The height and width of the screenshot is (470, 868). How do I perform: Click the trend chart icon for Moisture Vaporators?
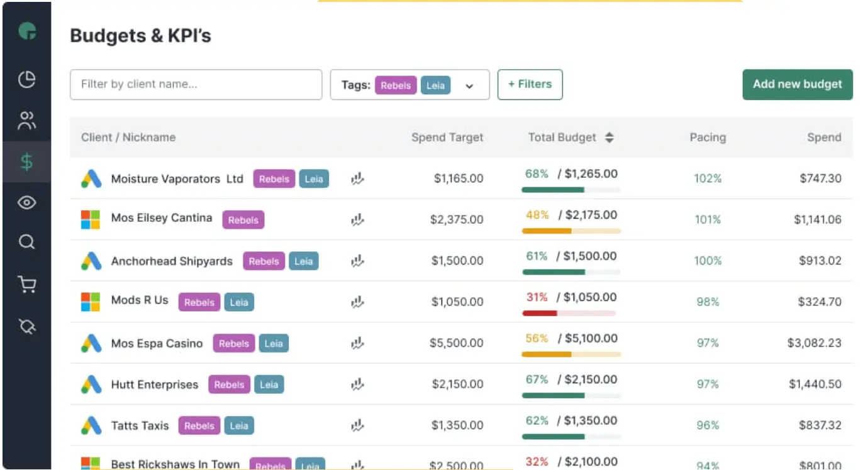(x=358, y=179)
